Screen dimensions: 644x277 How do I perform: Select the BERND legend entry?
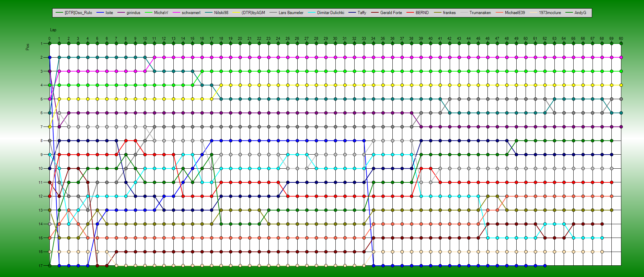coord(417,13)
